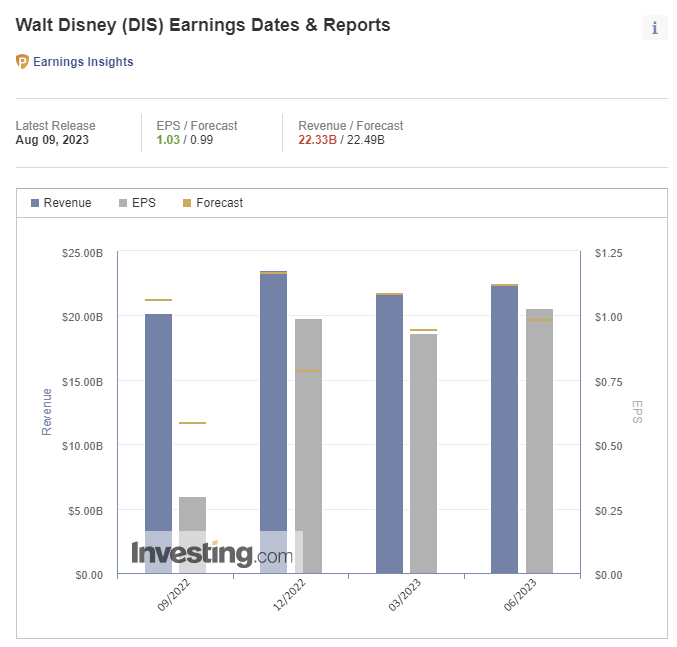Click the $15.00B axis label
This screenshot has width=677, height=647.
tap(82, 382)
